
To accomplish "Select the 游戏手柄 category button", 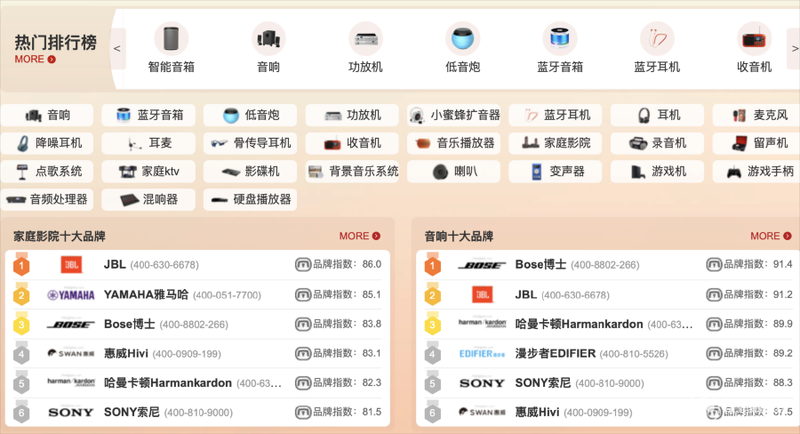I will tap(757, 171).
